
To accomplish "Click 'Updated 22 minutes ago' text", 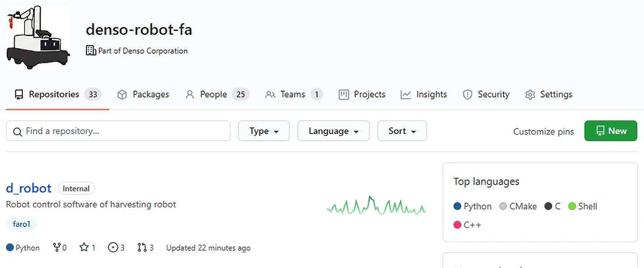I will [x=208, y=248].
